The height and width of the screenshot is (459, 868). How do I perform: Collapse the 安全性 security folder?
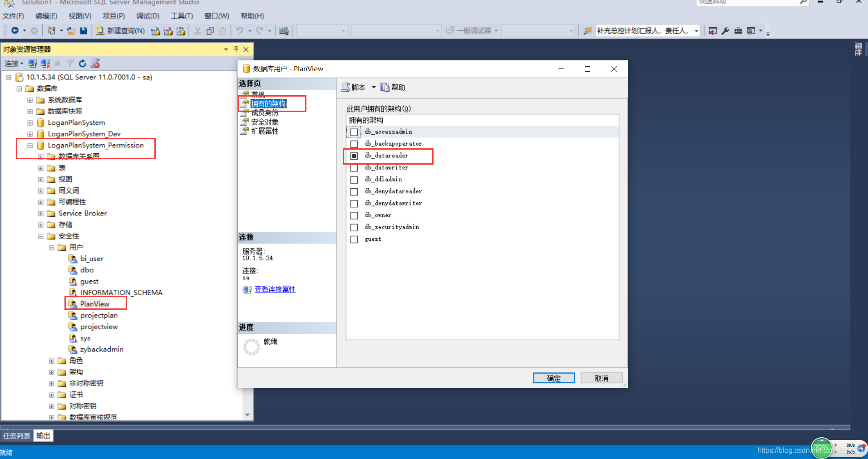pos(41,236)
